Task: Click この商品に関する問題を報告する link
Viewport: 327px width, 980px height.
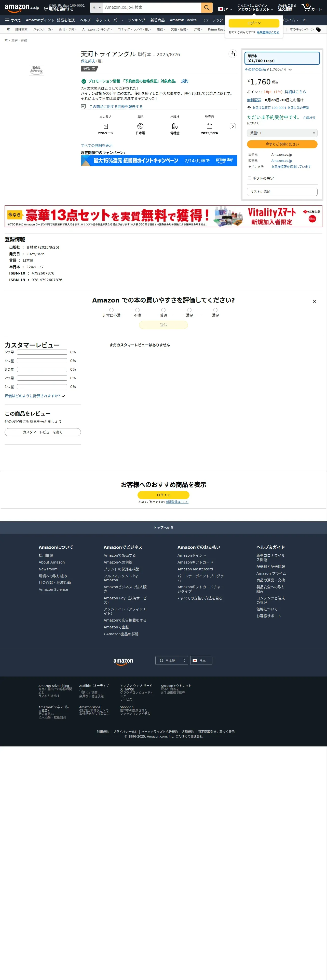Action: coord(116,107)
